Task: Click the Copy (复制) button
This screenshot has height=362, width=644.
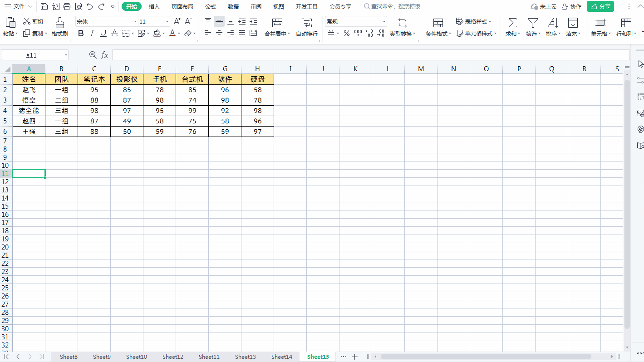Action: [34, 33]
